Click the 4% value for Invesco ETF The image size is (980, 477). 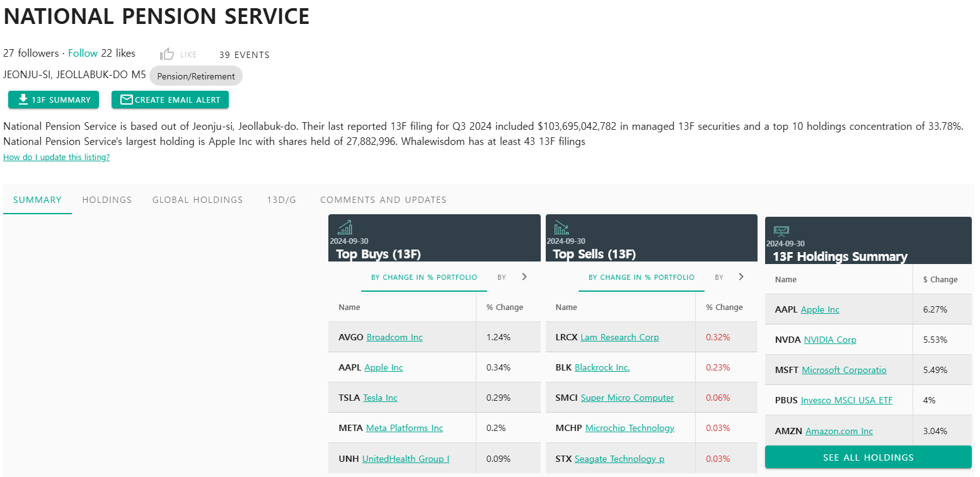pos(929,400)
